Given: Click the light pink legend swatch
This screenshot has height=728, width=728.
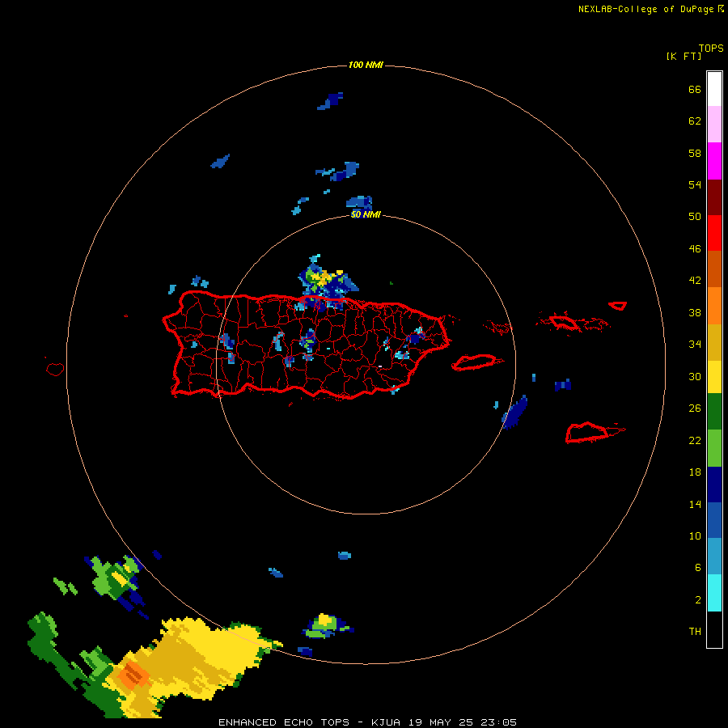Looking at the screenshot, I should tap(714, 125).
